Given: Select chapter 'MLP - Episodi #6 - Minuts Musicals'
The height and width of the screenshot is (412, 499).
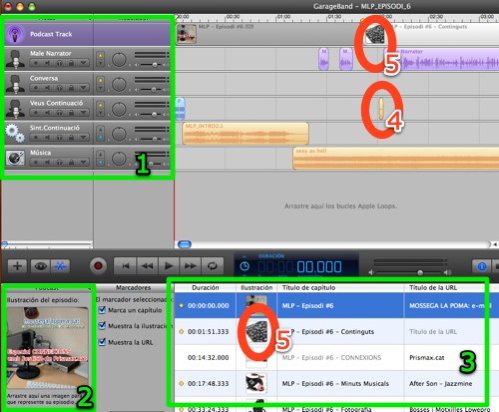Looking at the screenshot, I should (x=335, y=384).
